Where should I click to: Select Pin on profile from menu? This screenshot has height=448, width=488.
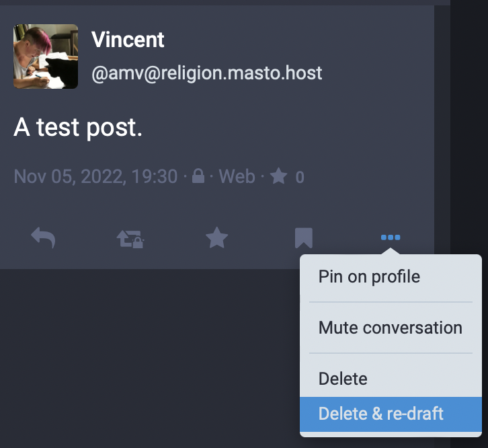pos(369,276)
